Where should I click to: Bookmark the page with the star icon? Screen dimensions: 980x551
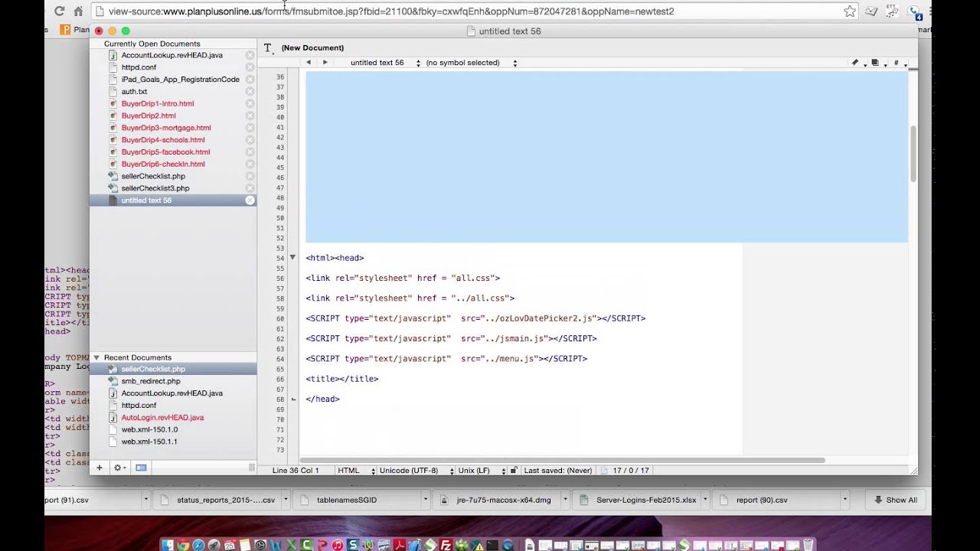point(850,11)
